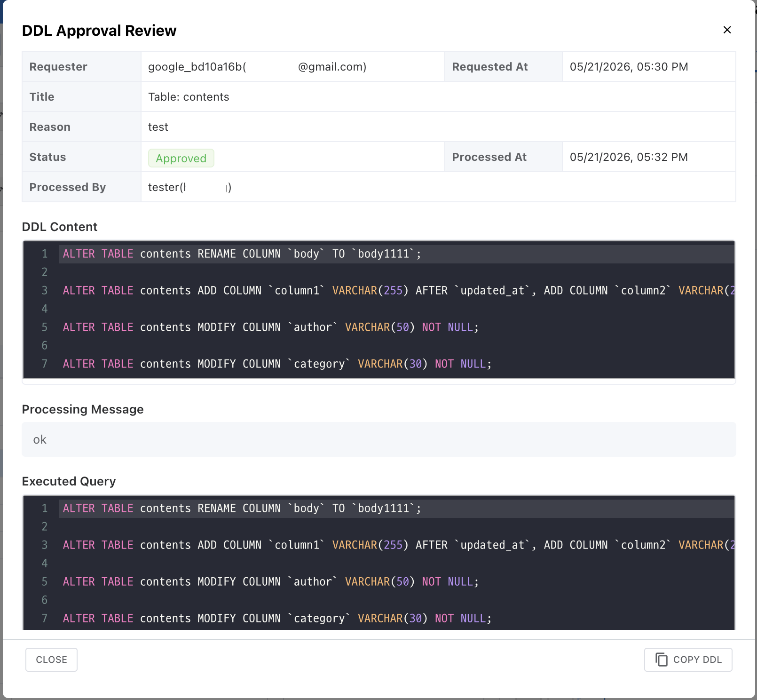Image resolution: width=757 pixels, height=700 pixels.
Task: Click the CLOSE button
Action: [x=51, y=660]
